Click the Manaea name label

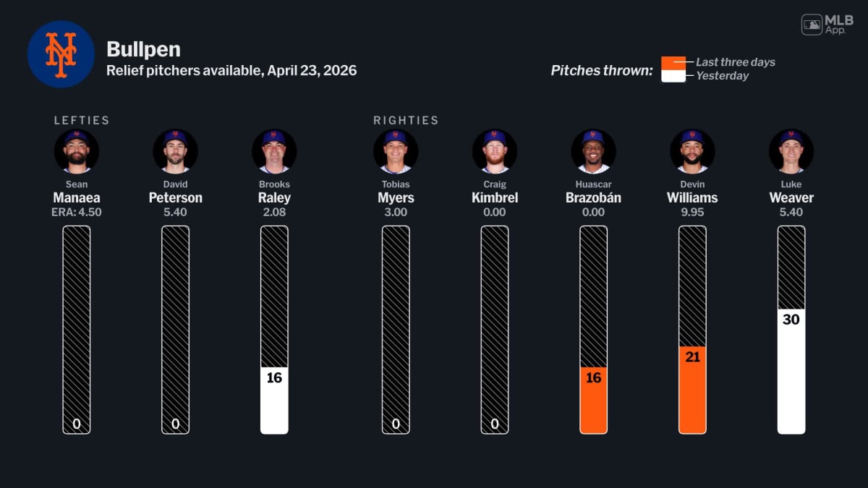coord(76,197)
